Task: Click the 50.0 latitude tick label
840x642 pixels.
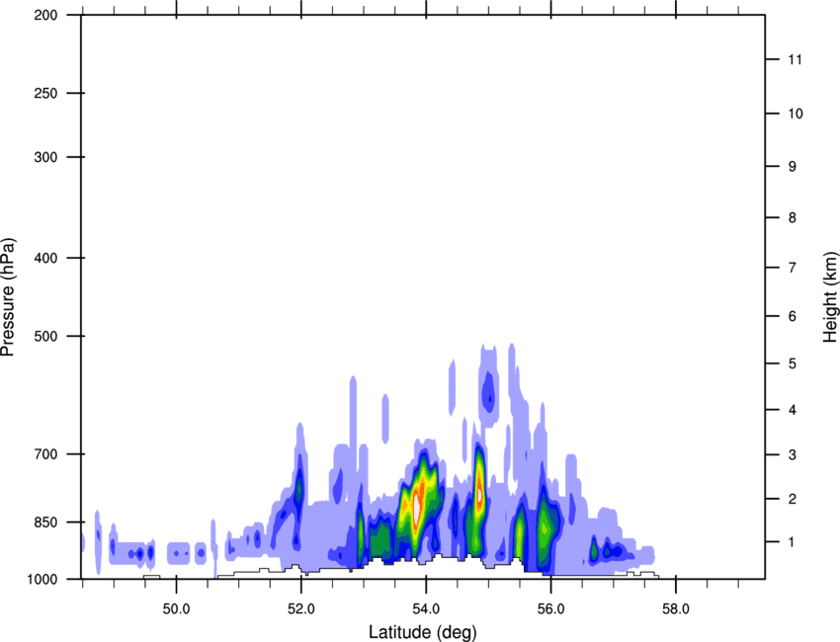Action: pos(176,609)
